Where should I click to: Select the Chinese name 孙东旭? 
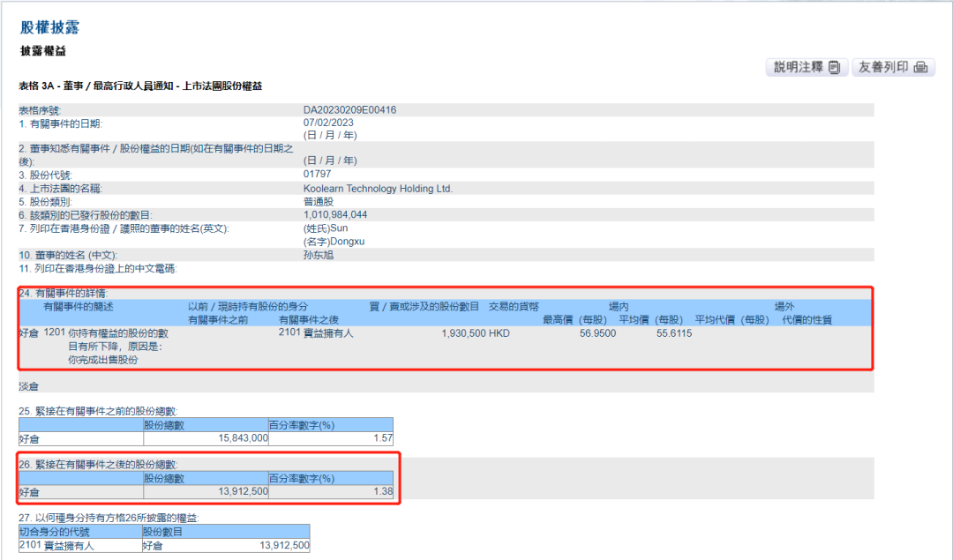[x=319, y=255]
